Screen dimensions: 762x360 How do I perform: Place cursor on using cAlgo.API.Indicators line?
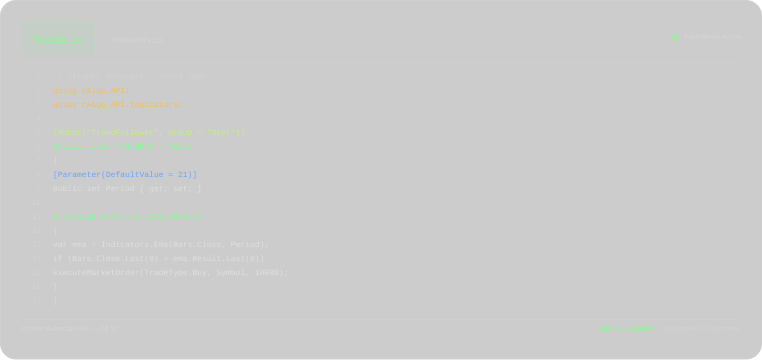click(118, 105)
